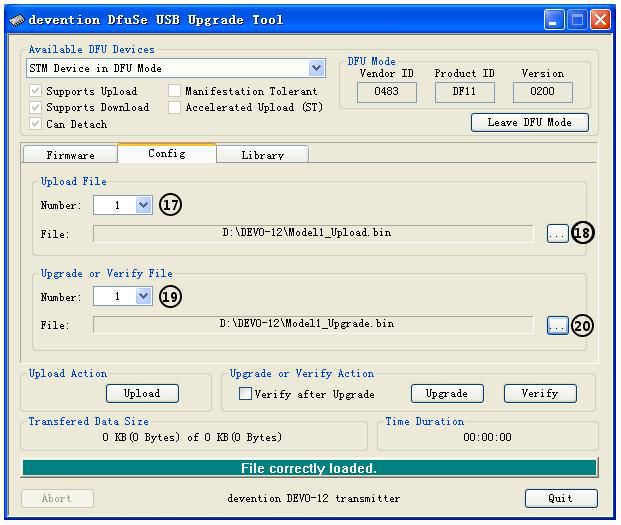
Task: Click the File correctly loaded progress bar
Action: point(309,468)
